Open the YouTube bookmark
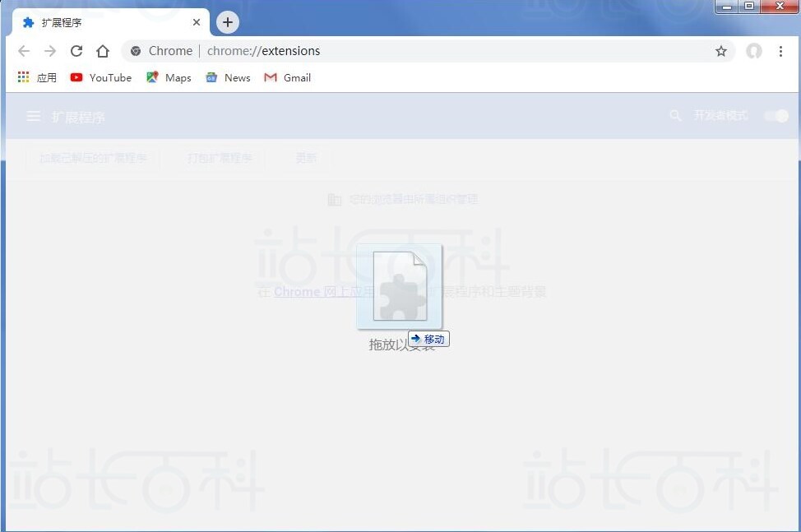This screenshot has width=801, height=532. [101, 77]
